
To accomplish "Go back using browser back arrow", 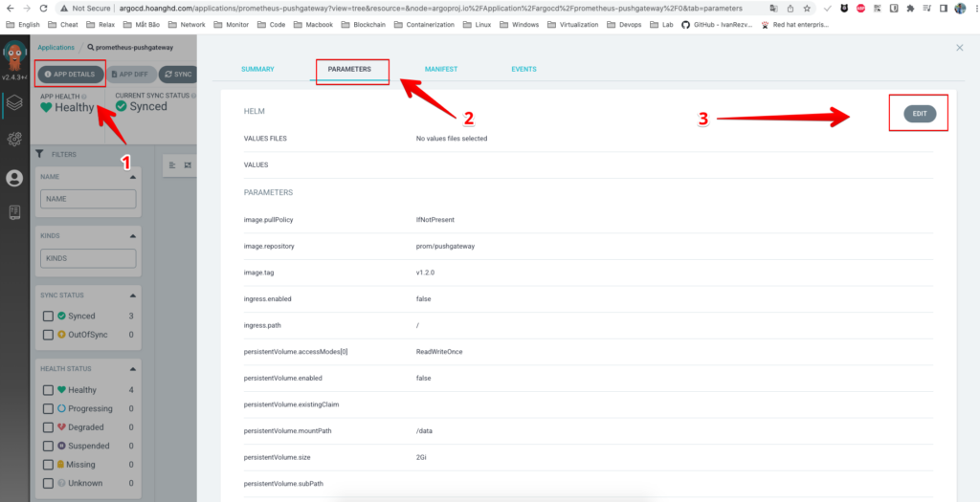I will pos(10,9).
